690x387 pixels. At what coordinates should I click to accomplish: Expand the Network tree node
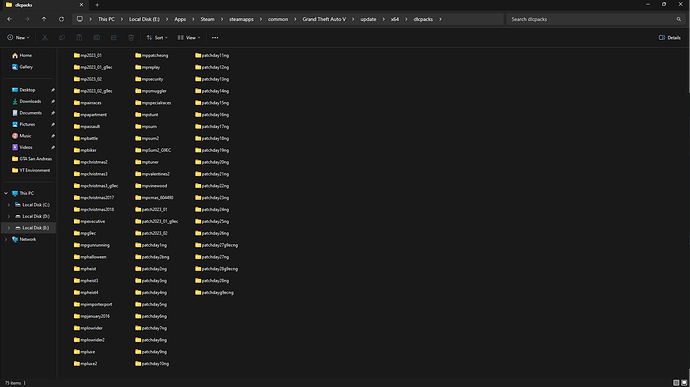tap(6, 239)
